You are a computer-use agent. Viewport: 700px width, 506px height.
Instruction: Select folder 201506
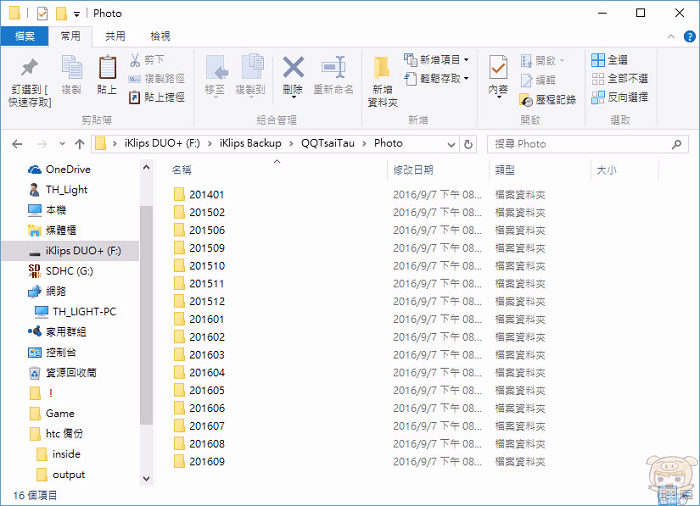pyautogui.click(x=199, y=230)
